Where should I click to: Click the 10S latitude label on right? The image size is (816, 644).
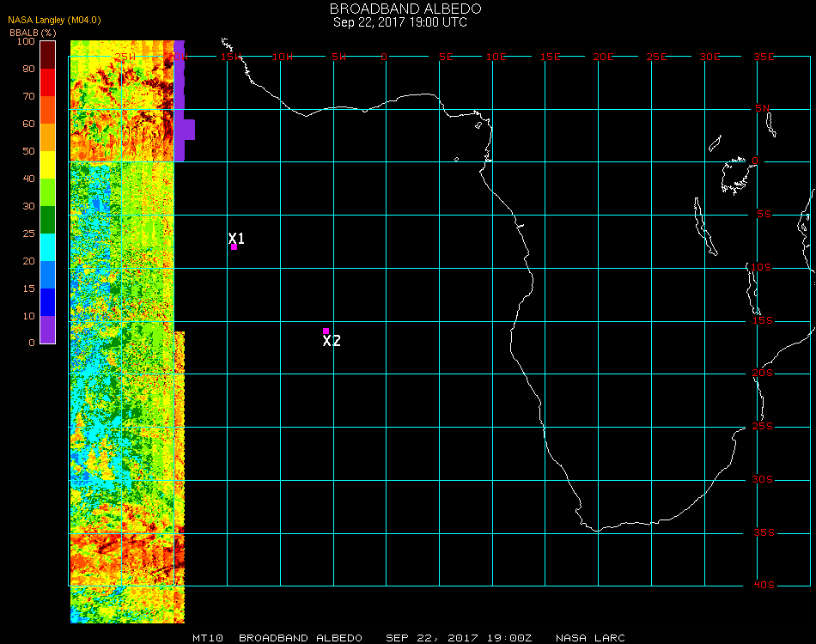coord(764,267)
